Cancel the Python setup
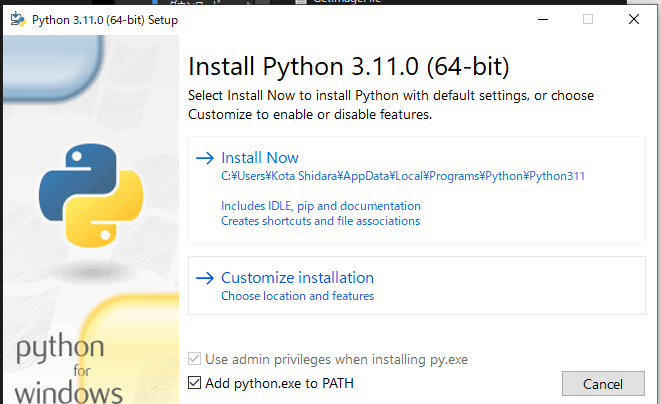Image resolution: width=661 pixels, height=404 pixels. click(x=603, y=384)
